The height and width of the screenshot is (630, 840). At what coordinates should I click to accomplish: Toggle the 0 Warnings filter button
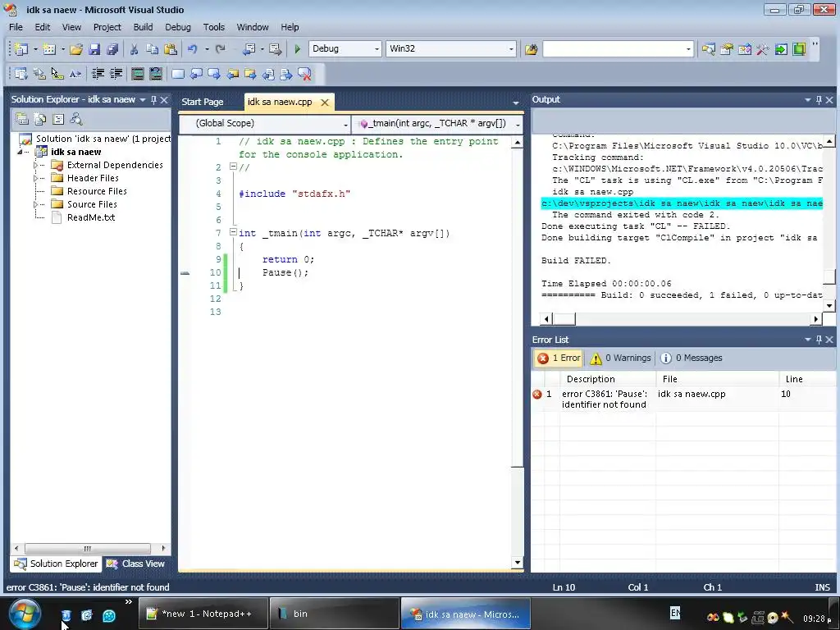tap(620, 358)
